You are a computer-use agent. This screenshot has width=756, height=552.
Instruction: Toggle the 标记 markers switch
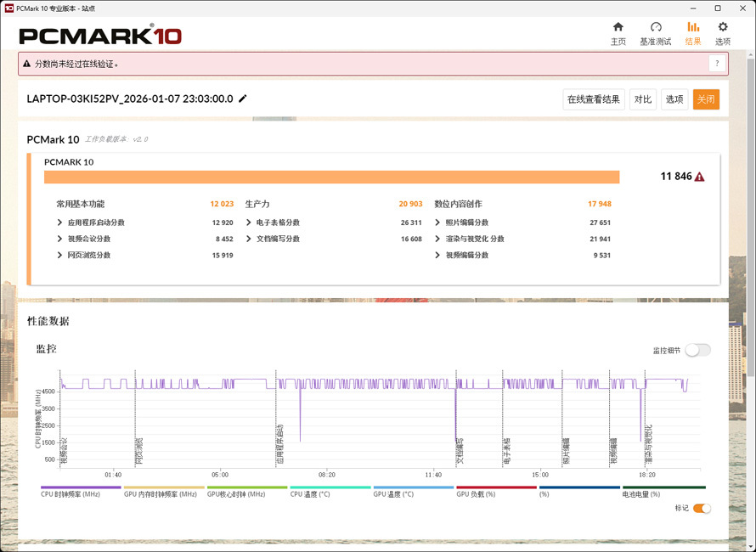(702, 508)
